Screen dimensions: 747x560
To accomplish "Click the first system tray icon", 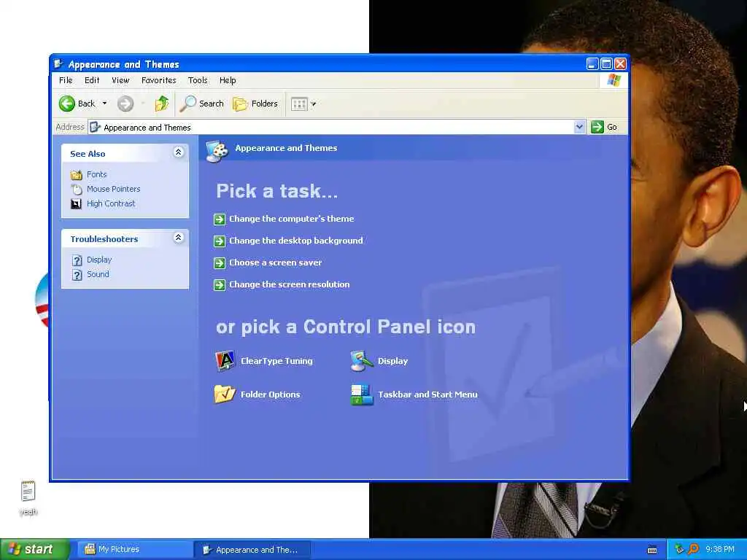I will pos(679,549).
